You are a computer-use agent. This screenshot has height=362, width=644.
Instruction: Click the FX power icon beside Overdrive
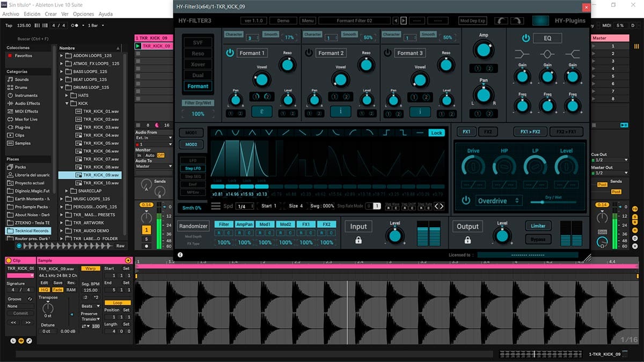(466, 201)
